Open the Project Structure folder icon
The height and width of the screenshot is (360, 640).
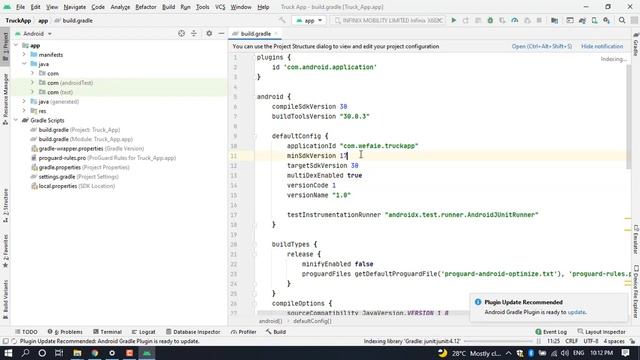point(554,20)
